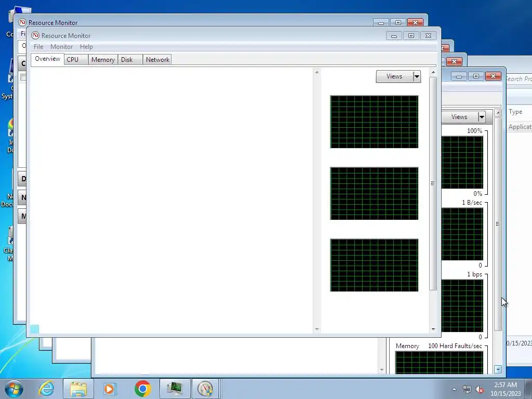
Task: Minimize the front Resource Monitor window
Action: 394,36
